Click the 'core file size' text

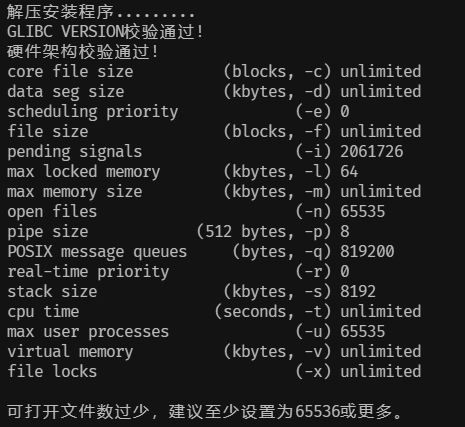tap(70, 72)
